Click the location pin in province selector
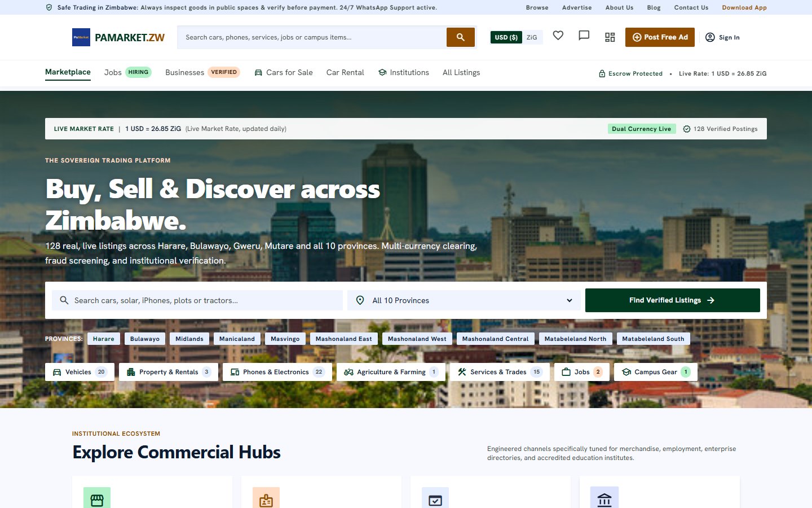This screenshot has width=812, height=508. tap(360, 300)
